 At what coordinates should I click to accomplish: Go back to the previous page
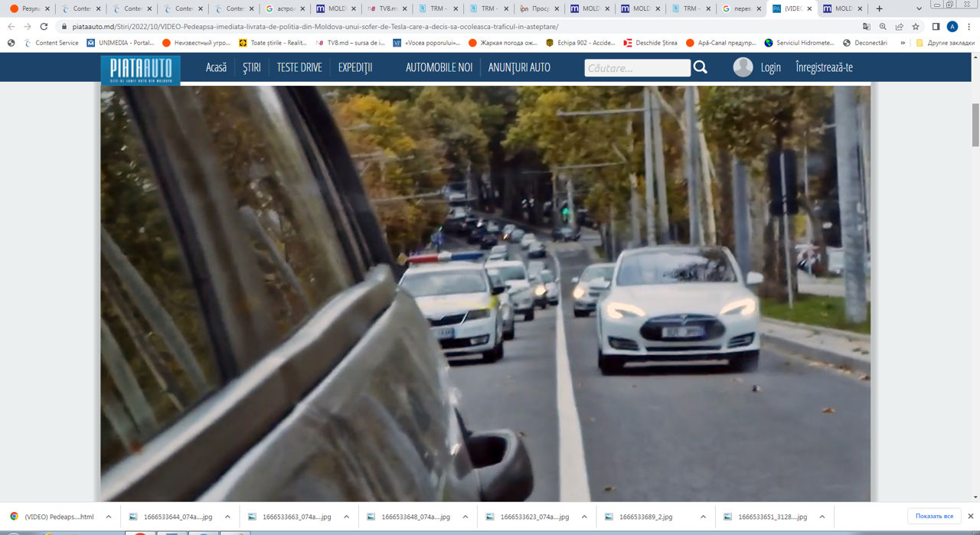point(11,26)
